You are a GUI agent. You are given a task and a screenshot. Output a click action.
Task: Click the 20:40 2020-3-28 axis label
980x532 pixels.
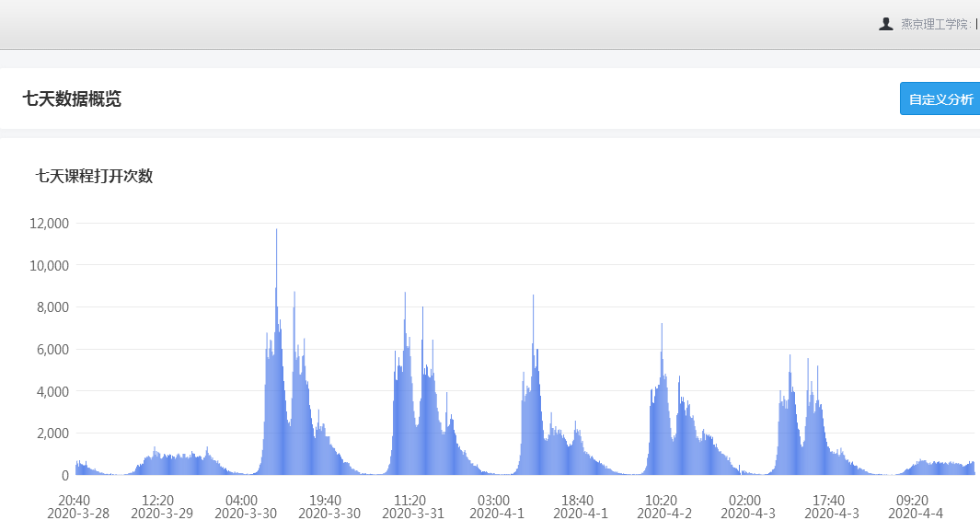coord(77,506)
